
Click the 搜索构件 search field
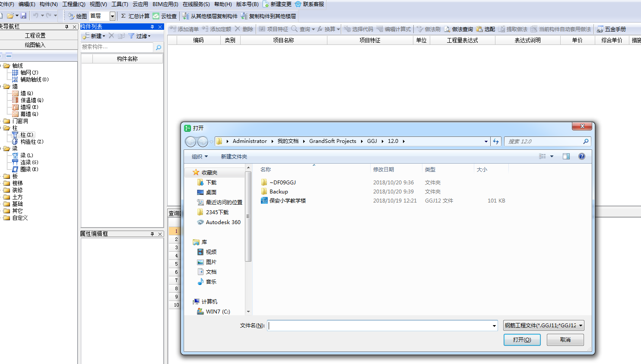coord(117,47)
